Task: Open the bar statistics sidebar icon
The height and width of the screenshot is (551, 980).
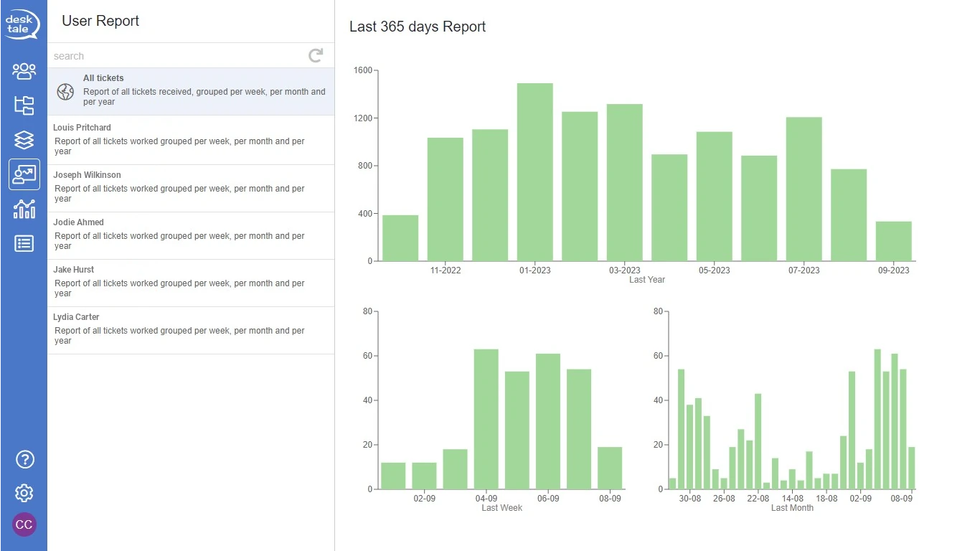Action: click(24, 209)
